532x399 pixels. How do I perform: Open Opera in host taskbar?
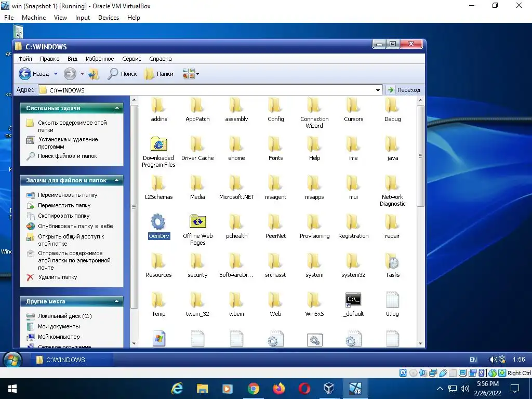coord(304,389)
